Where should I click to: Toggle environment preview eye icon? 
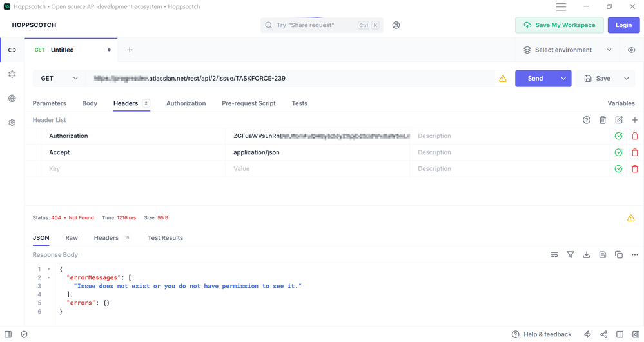pos(631,50)
